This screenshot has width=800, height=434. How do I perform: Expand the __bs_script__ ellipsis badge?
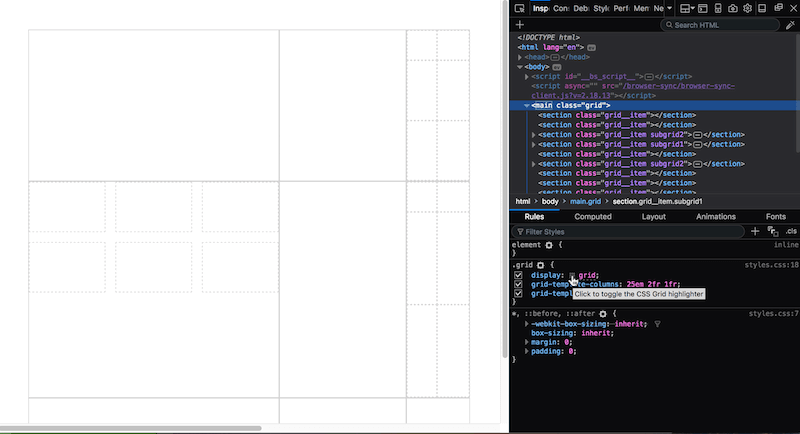[x=649, y=76]
